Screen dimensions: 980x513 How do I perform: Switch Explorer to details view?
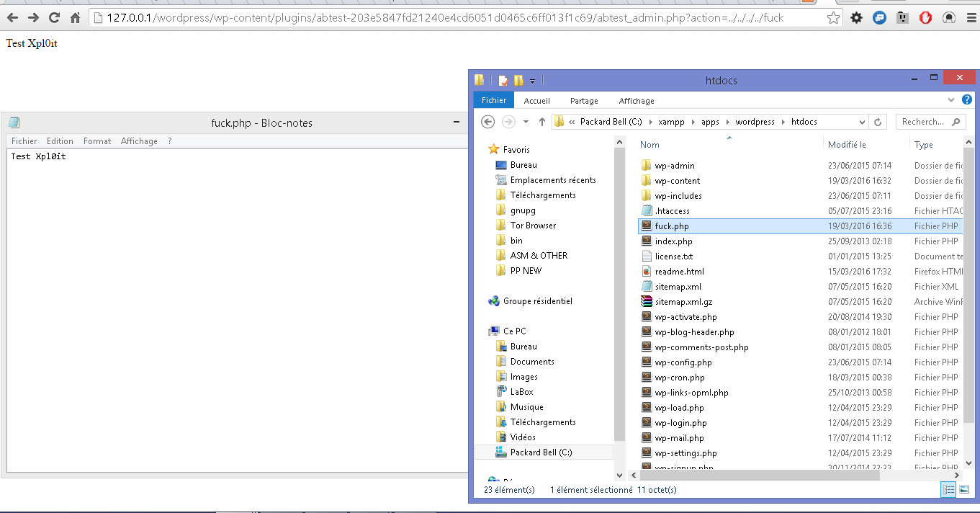point(949,489)
